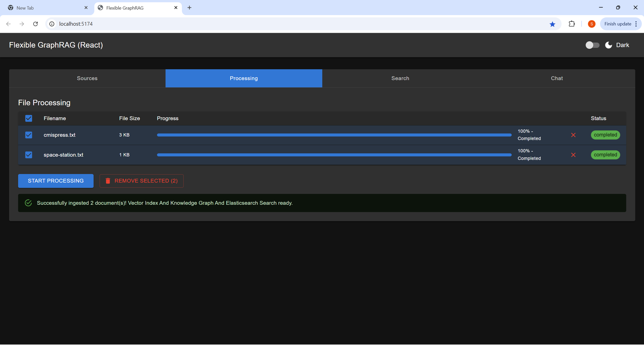Go to the Chat tab
The height and width of the screenshot is (345, 644).
click(x=557, y=78)
